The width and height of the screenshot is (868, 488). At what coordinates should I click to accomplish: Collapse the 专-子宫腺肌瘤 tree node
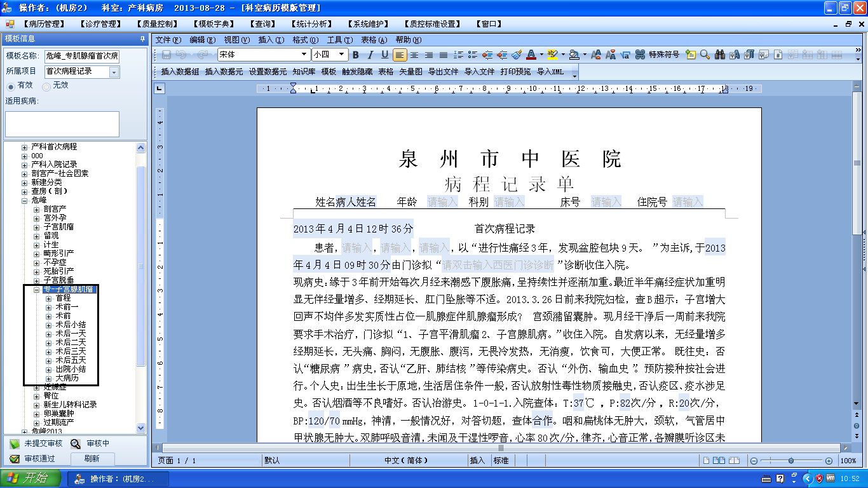click(x=37, y=290)
